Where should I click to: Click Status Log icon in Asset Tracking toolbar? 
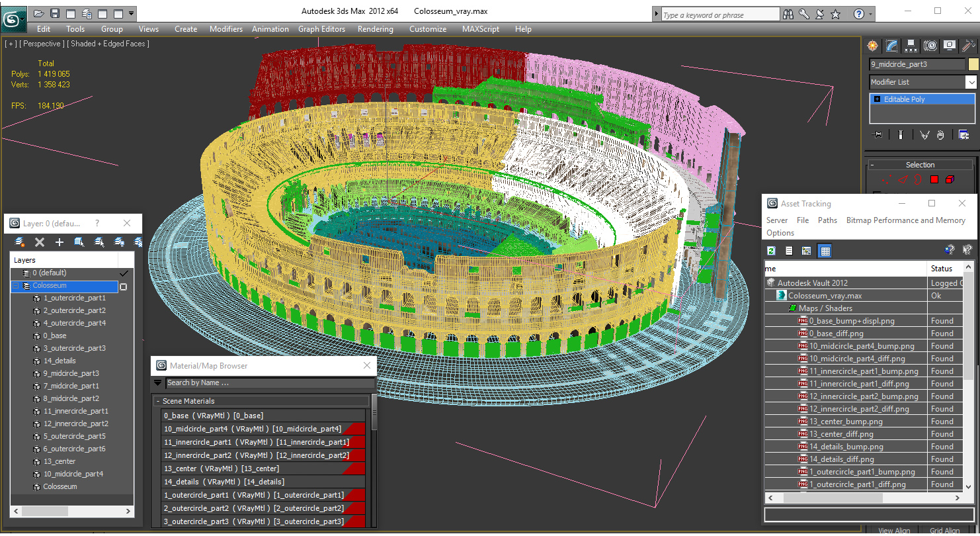[x=789, y=251]
